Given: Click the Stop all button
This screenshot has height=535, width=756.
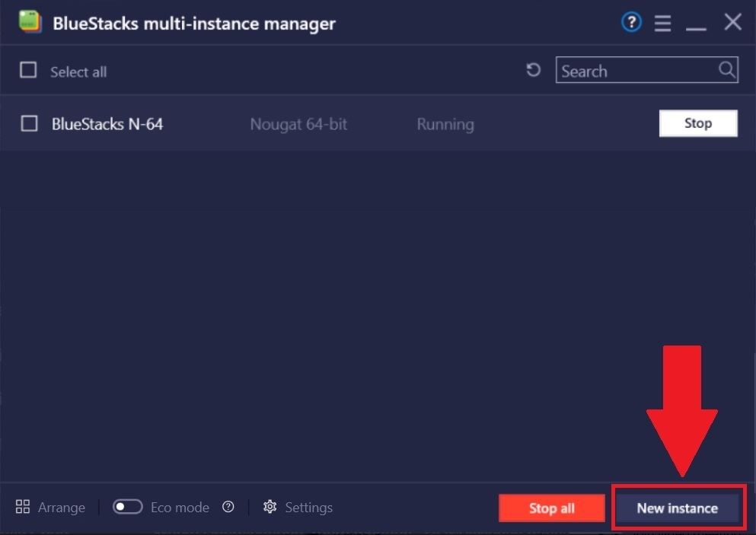Looking at the screenshot, I should [551, 508].
